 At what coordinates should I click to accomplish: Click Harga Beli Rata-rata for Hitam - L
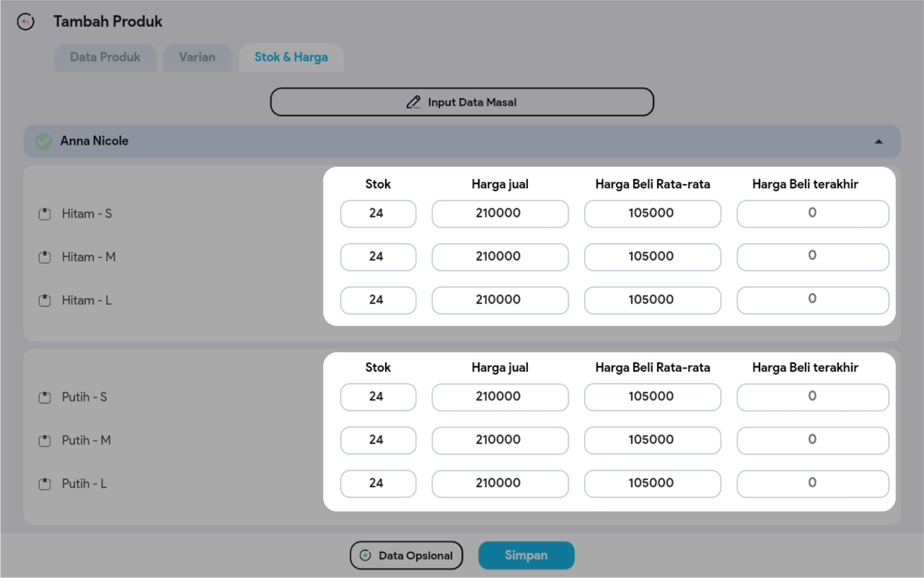coord(652,300)
